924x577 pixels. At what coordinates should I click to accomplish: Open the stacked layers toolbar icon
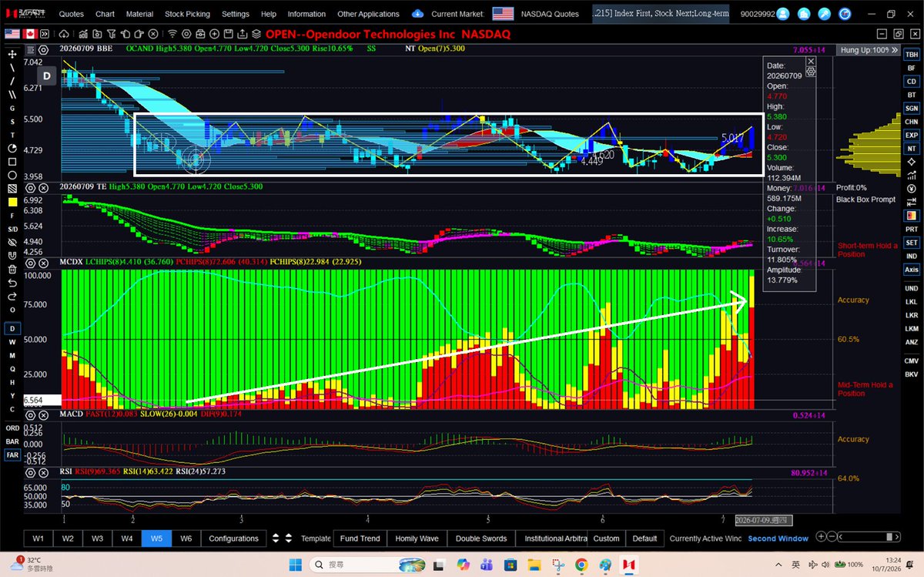[256, 34]
